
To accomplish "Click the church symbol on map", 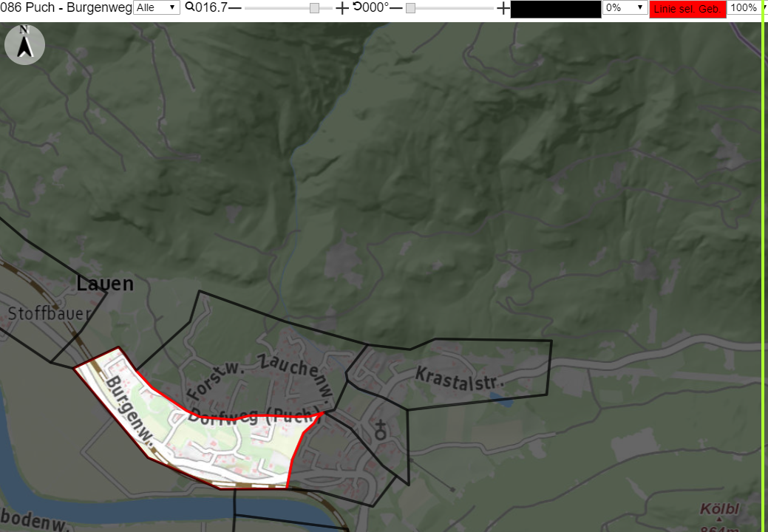I will click(x=380, y=429).
